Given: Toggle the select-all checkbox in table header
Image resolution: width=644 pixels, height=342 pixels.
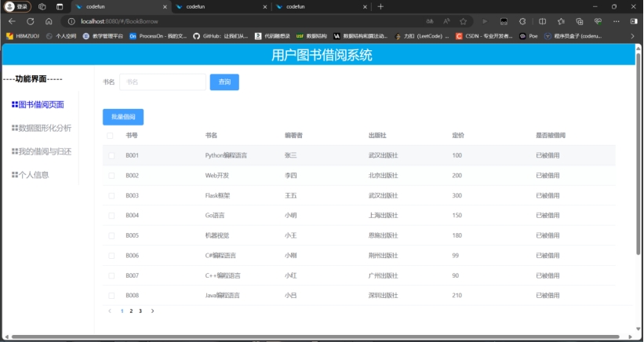Looking at the screenshot, I should pyautogui.click(x=110, y=136).
